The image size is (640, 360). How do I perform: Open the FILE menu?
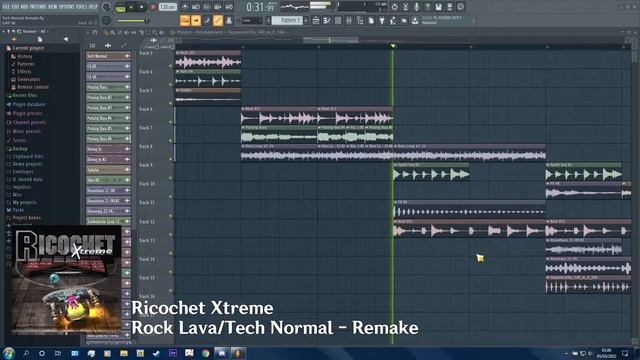6,7
